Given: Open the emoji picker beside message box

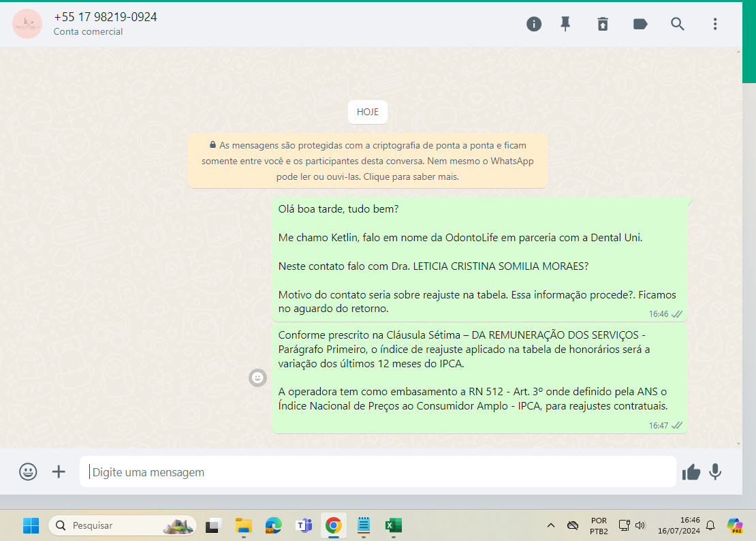Looking at the screenshot, I should (x=28, y=472).
